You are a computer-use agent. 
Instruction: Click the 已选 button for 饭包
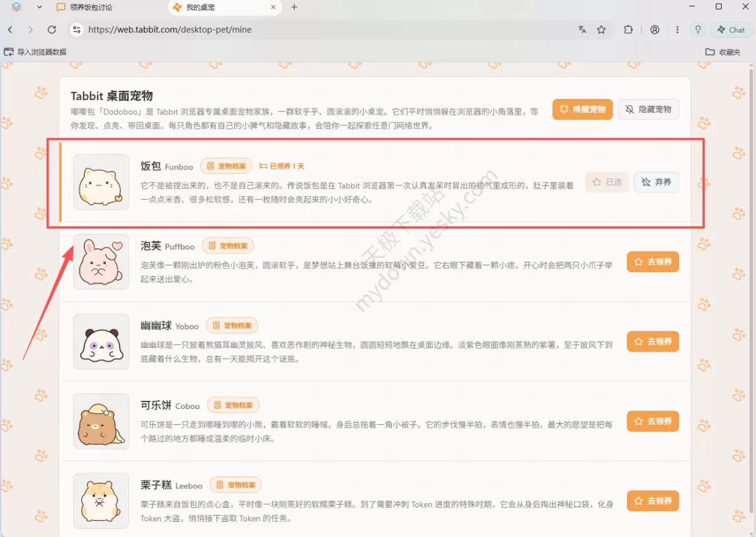pyautogui.click(x=607, y=182)
